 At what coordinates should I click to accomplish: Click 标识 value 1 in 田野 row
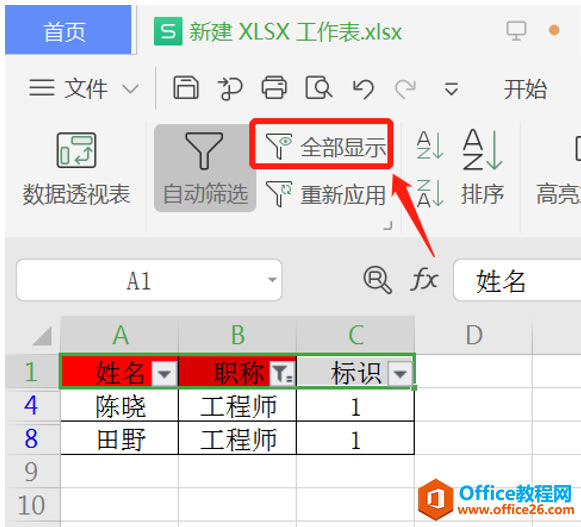click(355, 438)
